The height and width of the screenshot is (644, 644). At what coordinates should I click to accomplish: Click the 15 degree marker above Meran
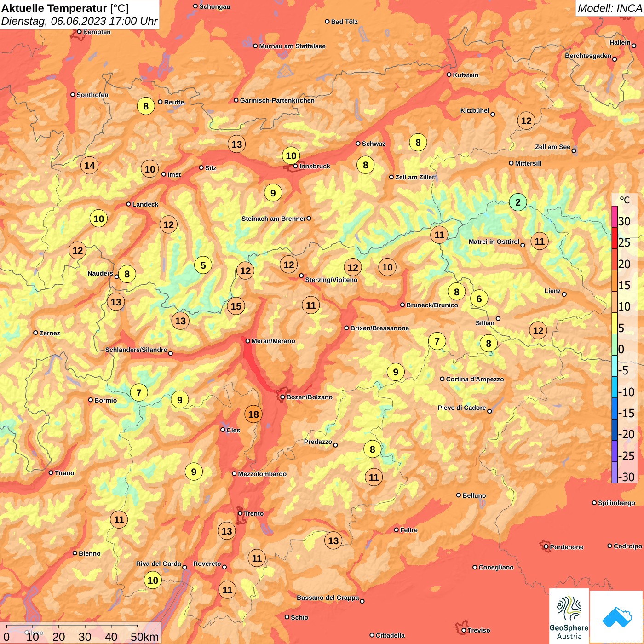[236, 306]
